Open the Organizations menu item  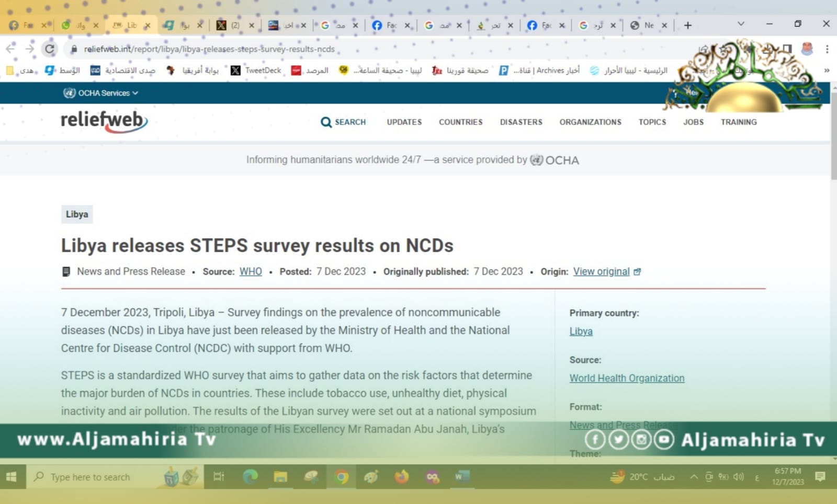591,122
